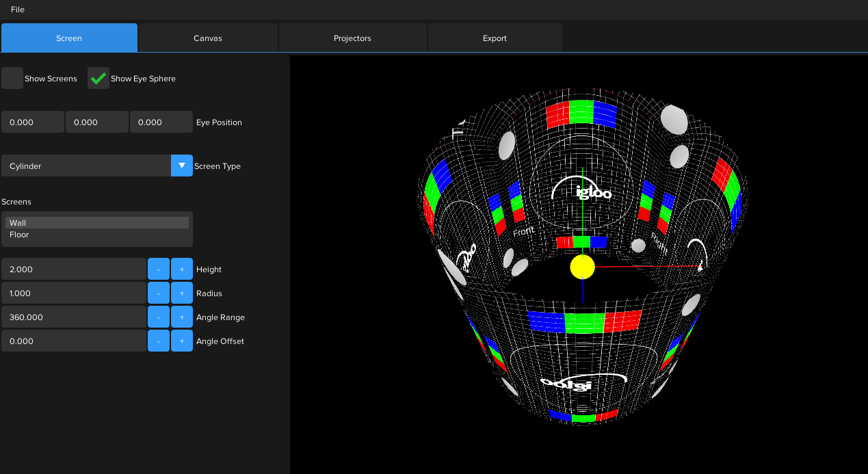Select Wall in the Screens list

coord(18,223)
